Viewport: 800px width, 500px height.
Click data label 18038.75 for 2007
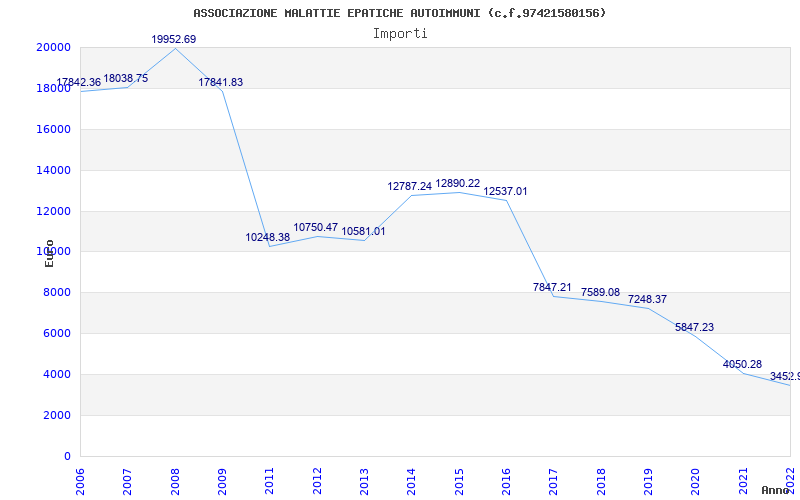pyautogui.click(x=126, y=79)
